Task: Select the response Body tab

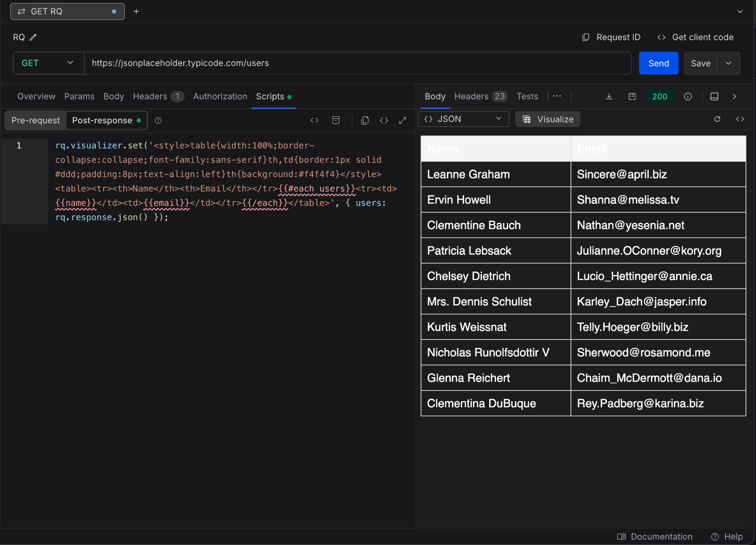Action: [435, 97]
